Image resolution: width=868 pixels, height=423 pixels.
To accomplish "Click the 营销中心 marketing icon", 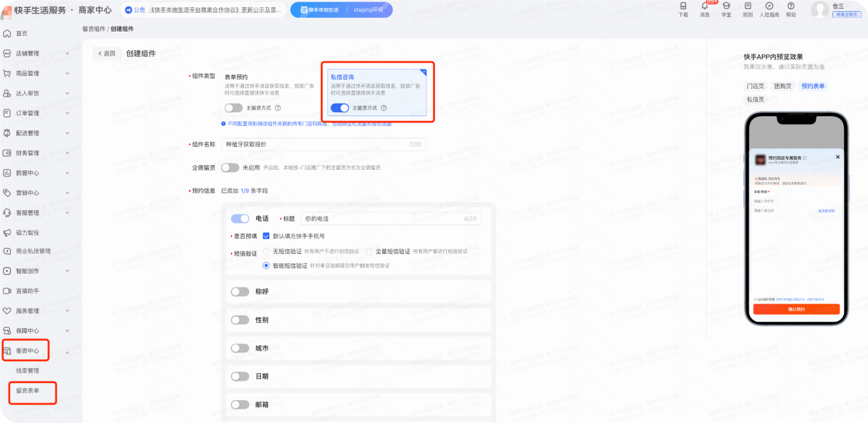I will pos(7,193).
